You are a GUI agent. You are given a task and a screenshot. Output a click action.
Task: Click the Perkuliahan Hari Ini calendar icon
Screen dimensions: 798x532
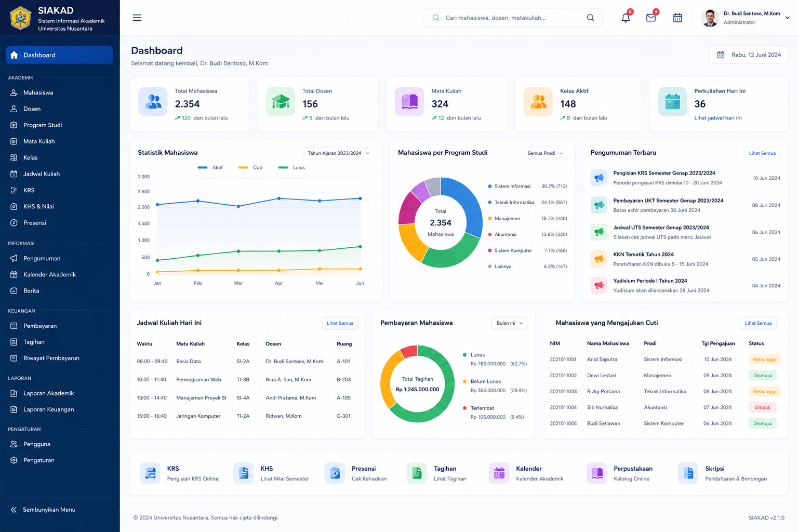672,101
